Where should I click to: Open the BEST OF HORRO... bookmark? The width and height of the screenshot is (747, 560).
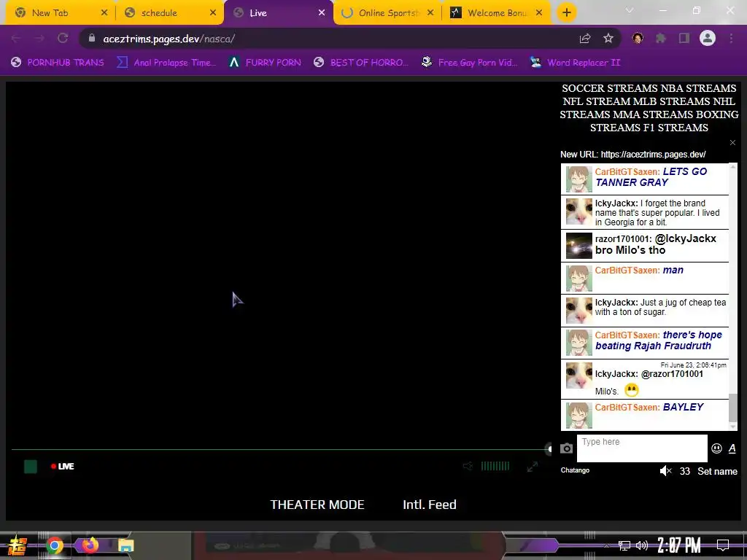pyautogui.click(x=360, y=63)
